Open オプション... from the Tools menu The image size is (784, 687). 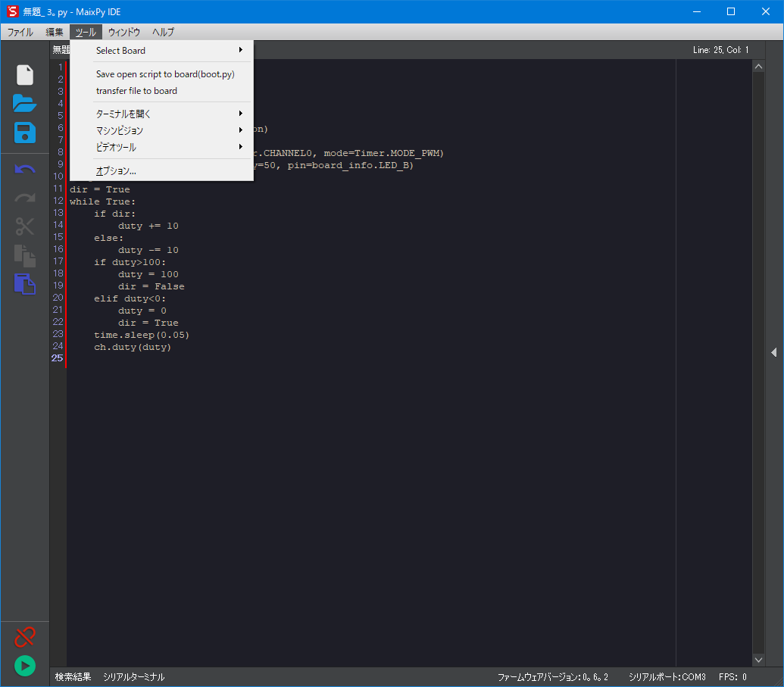161,171
